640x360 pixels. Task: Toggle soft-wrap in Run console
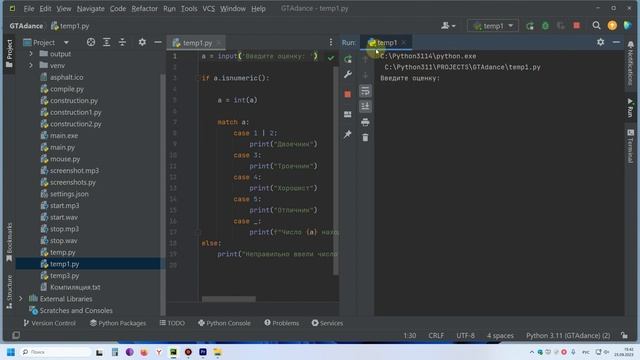pyautogui.click(x=365, y=91)
